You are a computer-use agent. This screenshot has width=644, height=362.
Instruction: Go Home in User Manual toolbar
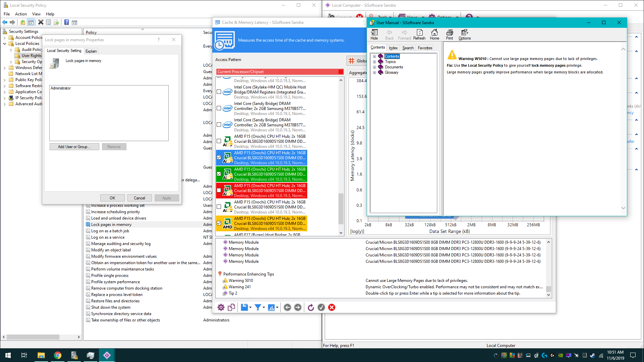pos(434,35)
